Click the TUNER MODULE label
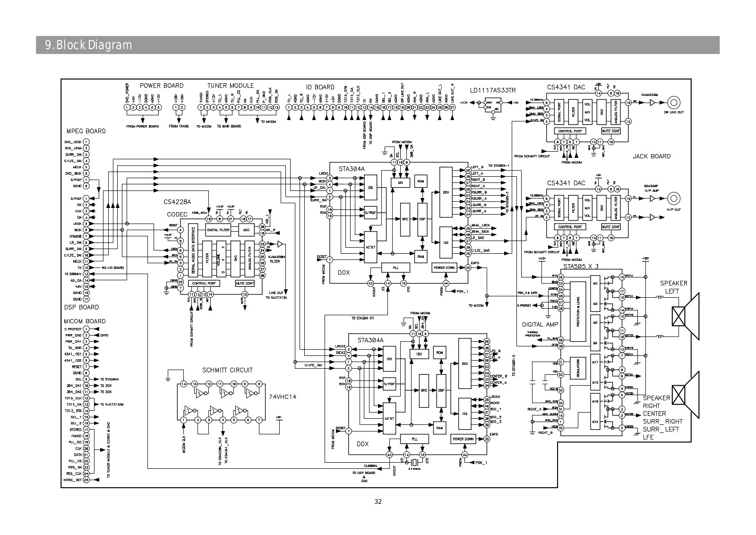756x535 pixels. (x=231, y=86)
